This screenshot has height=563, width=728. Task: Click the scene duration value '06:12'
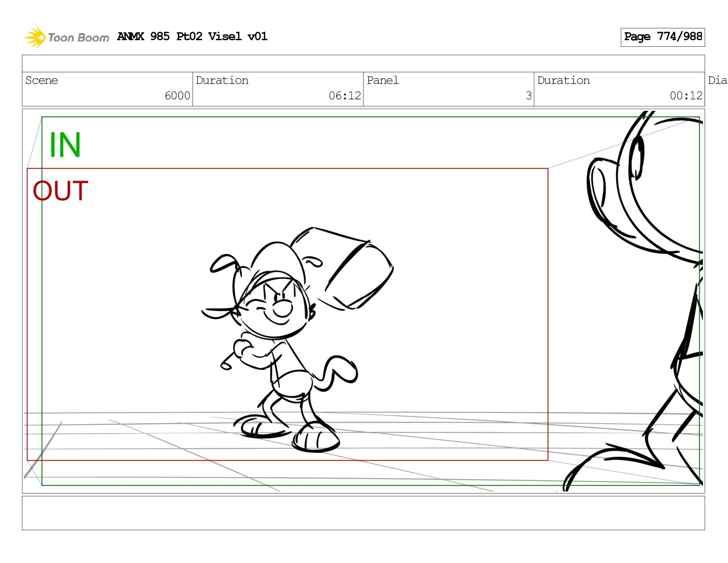(x=345, y=96)
